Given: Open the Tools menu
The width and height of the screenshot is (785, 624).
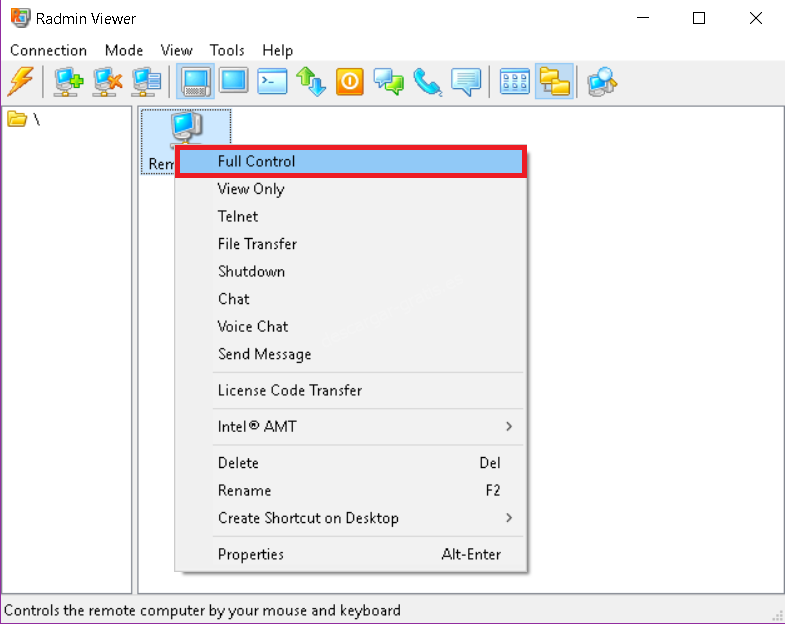Looking at the screenshot, I should 227,50.
